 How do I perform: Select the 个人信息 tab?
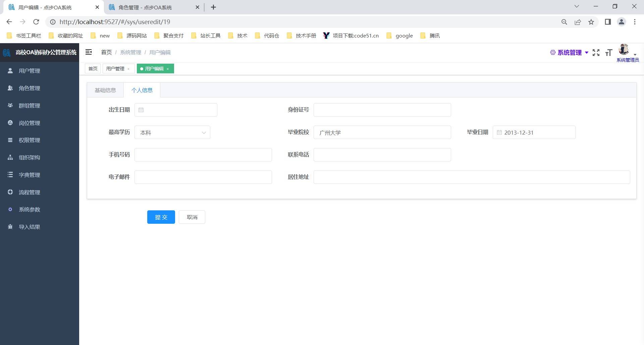point(142,90)
